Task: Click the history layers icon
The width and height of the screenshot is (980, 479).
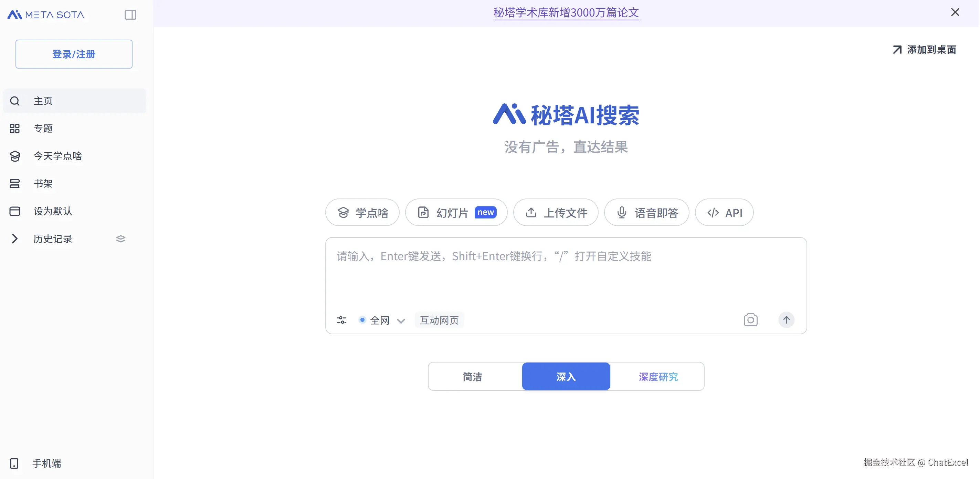Action: click(120, 239)
